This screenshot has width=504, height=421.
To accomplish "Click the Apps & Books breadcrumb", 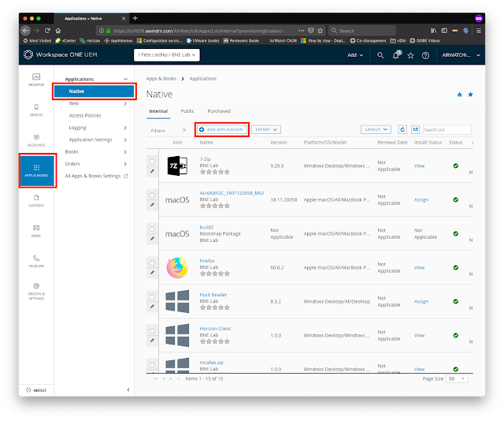I will point(161,79).
